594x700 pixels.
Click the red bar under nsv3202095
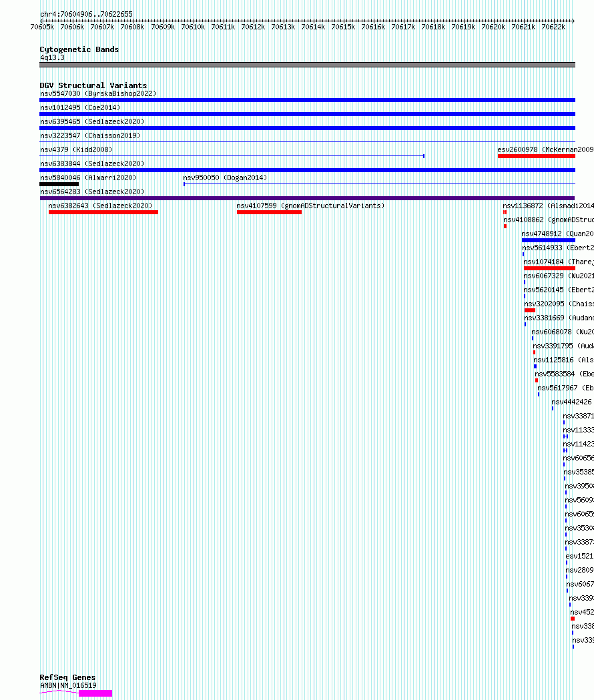click(x=530, y=310)
